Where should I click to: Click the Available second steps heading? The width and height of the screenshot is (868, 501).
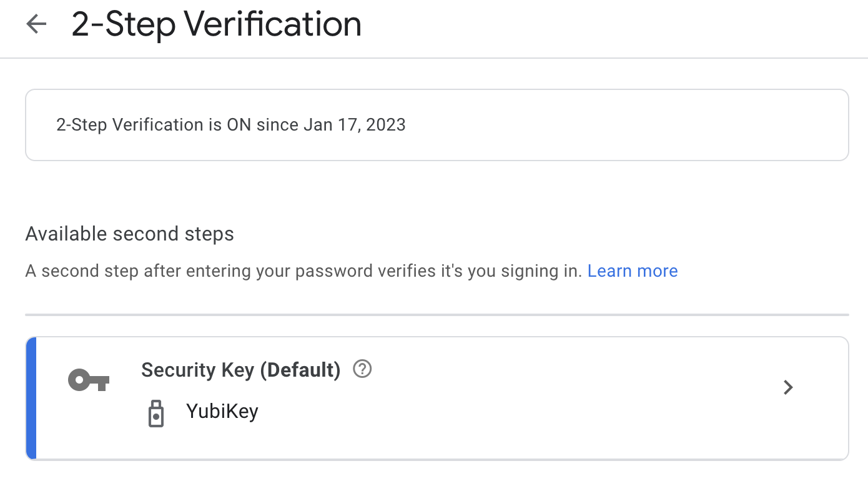(129, 234)
